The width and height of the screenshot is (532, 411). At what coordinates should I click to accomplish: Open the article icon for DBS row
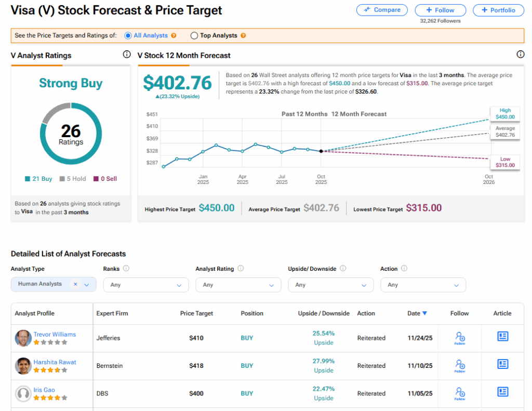pos(502,392)
